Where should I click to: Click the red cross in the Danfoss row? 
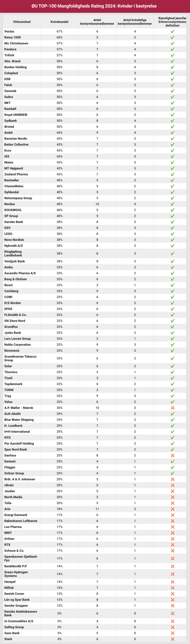[x=172, y=455]
